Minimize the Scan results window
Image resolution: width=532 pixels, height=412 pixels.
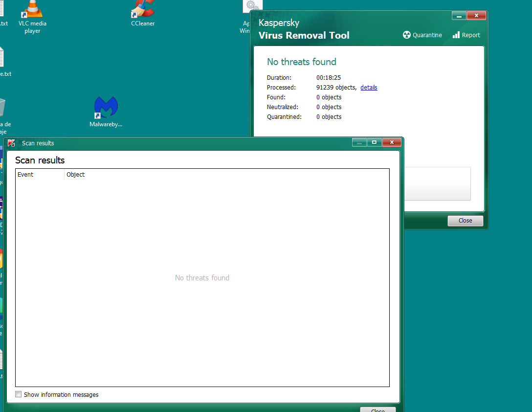(x=359, y=143)
